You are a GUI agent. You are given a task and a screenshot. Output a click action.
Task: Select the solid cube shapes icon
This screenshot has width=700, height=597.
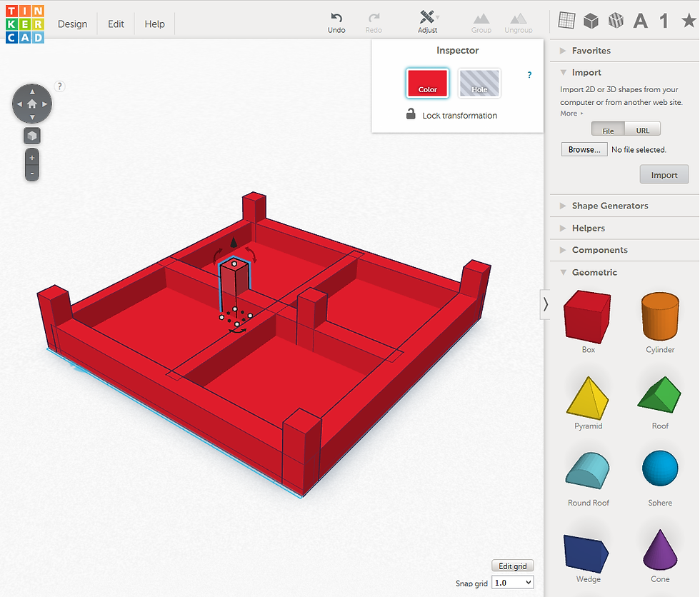point(591,21)
